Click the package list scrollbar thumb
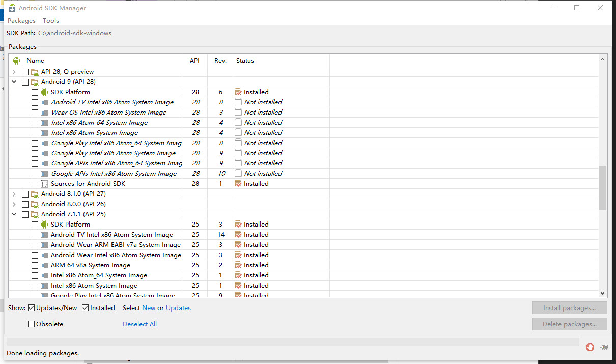Image resolution: width=616 pixels, height=364 pixels. 603,188
